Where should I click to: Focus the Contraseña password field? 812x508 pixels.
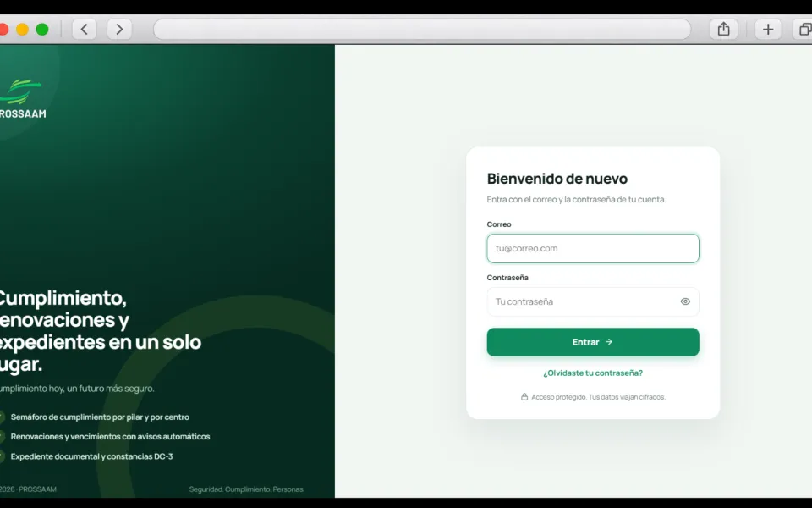[x=593, y=301]
